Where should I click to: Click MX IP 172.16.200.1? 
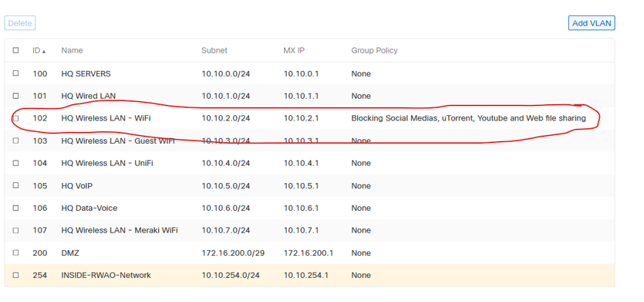pos(308,253)
